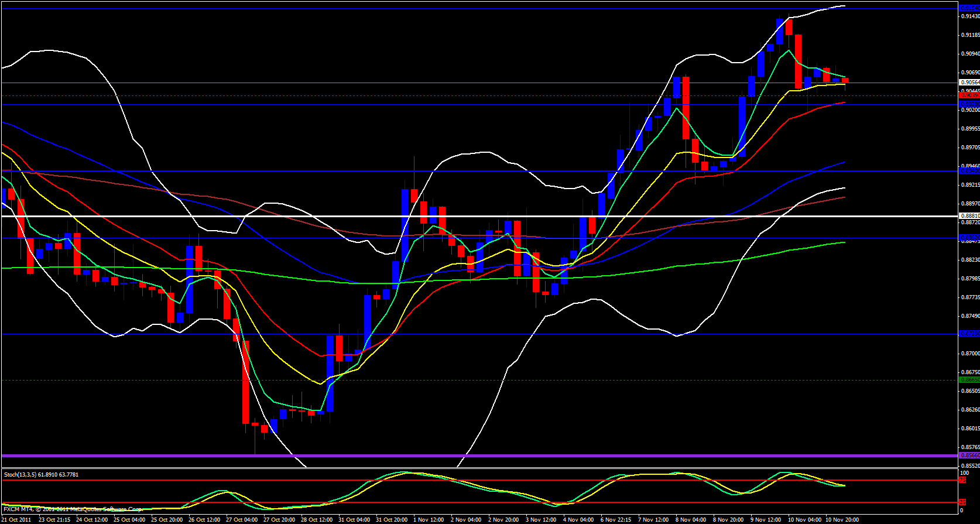
Task: Click the red 0.9039 price level tag
Action: click(x=969, y=95)
